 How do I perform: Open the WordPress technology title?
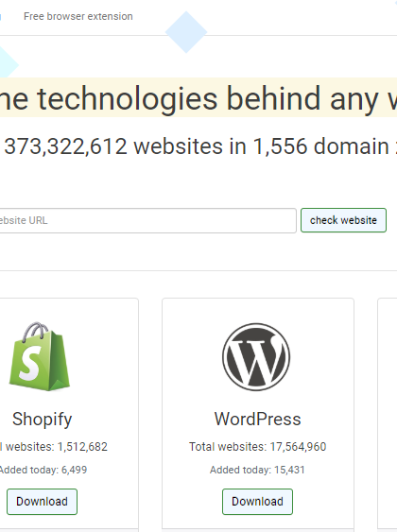pyautogui.click(x=257, y=419)
